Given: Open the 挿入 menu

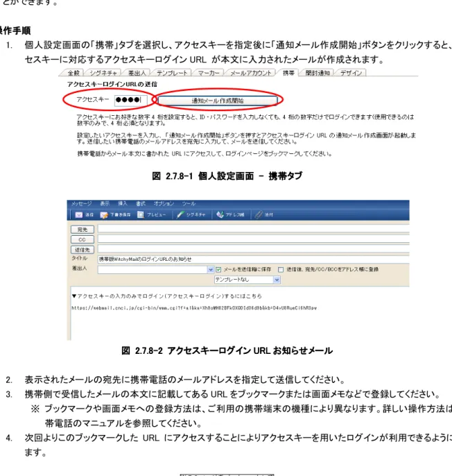Looking at the screenshot, I should (x=123, y=203).
